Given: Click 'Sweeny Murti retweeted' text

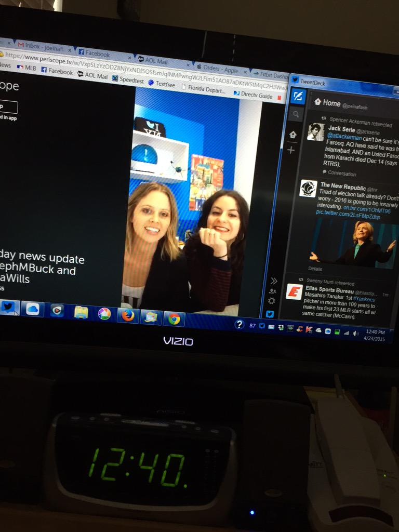Looking at the screenshot, I should (330, 282).
